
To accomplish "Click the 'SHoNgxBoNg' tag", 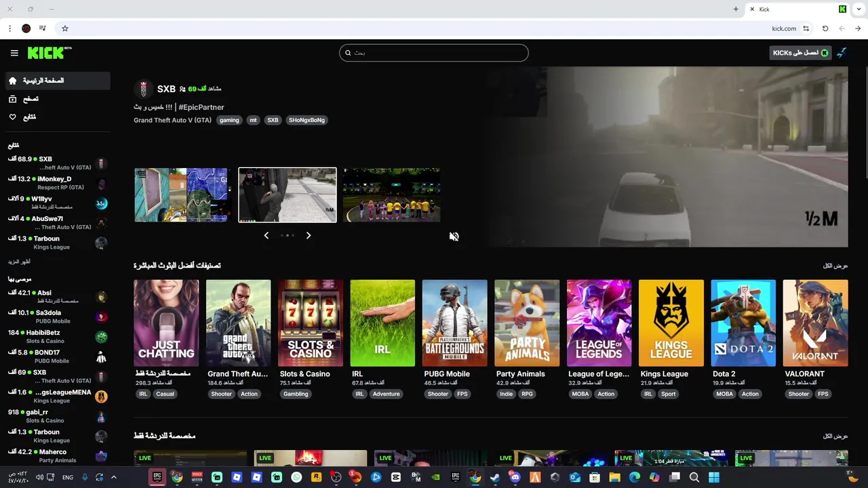I will 307,120.
